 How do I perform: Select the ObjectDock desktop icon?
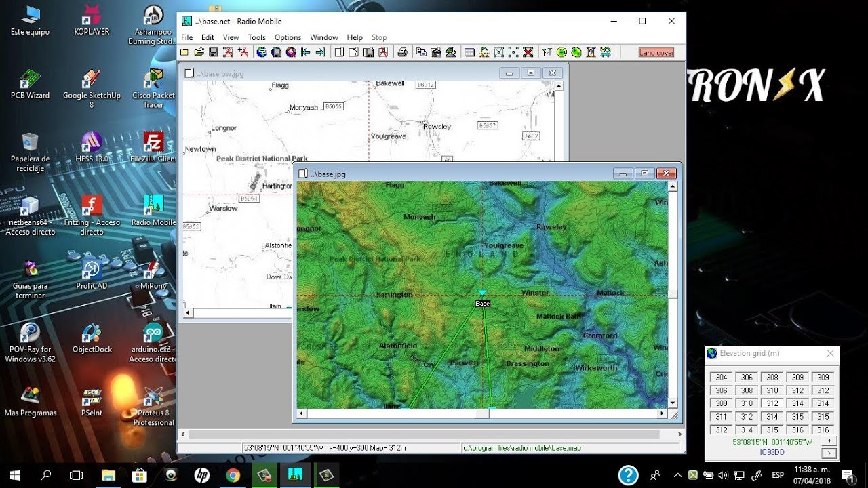(x=92, y=338)
